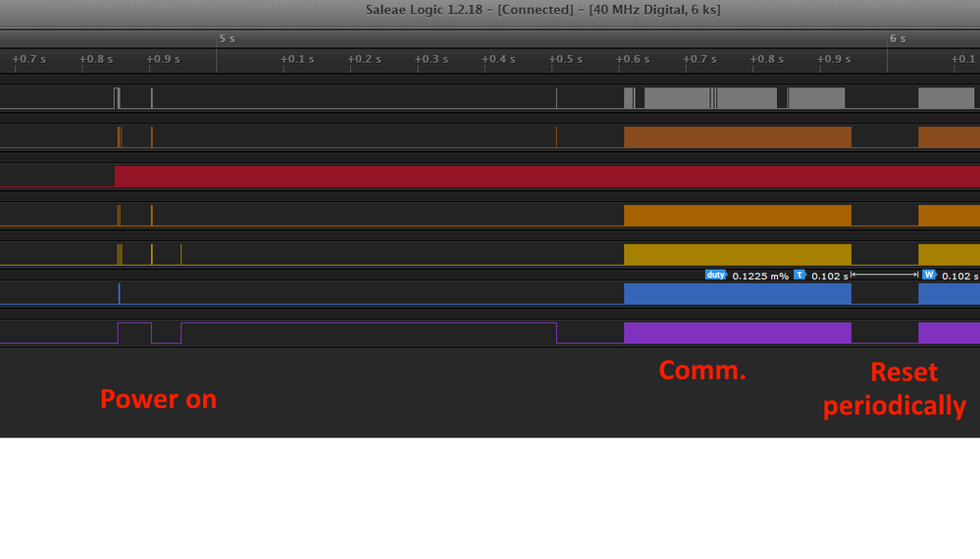Click the purple channel's first solid burst block
Screen dimensions: 980x559
tap(738, 332)
